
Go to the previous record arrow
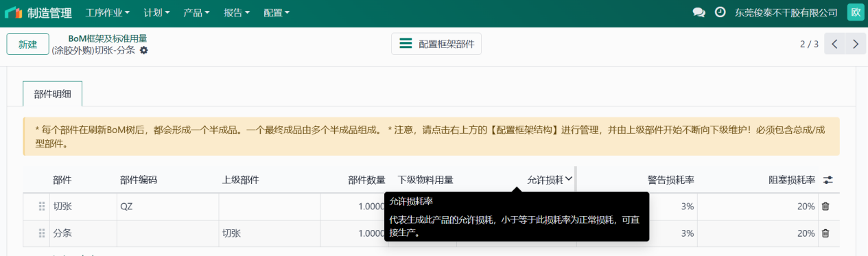[x=834, y=44]
